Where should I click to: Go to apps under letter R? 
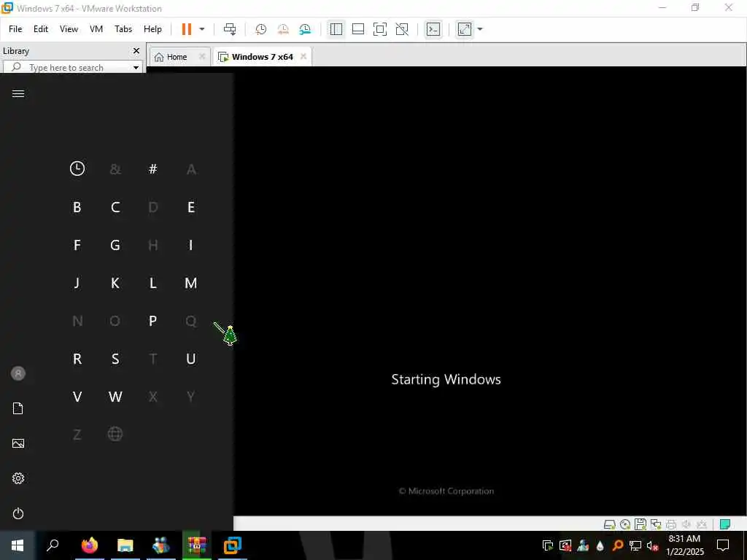77,359
